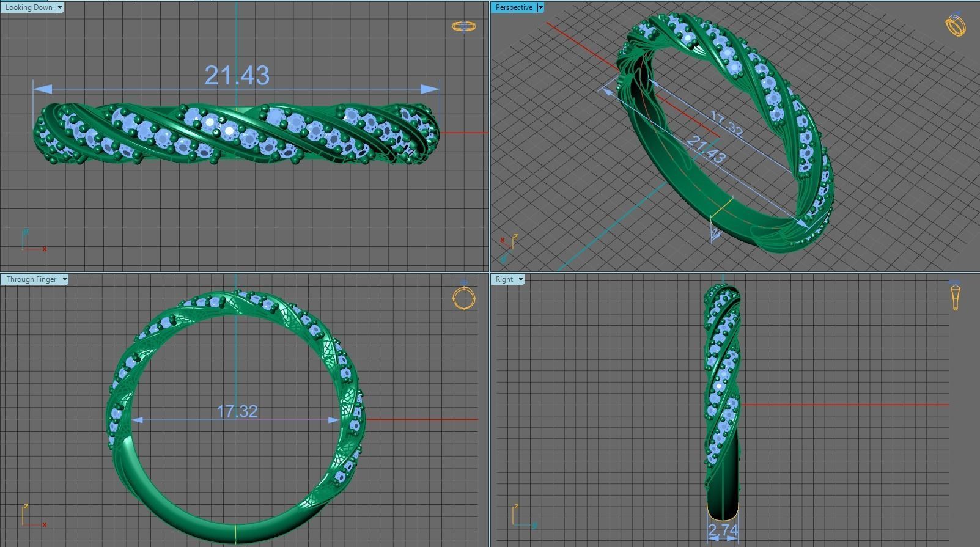This screenshot has height=547, width=980.
Task: Open the Perspective viewport dropdown arrow
Action: tap(540, 7)
